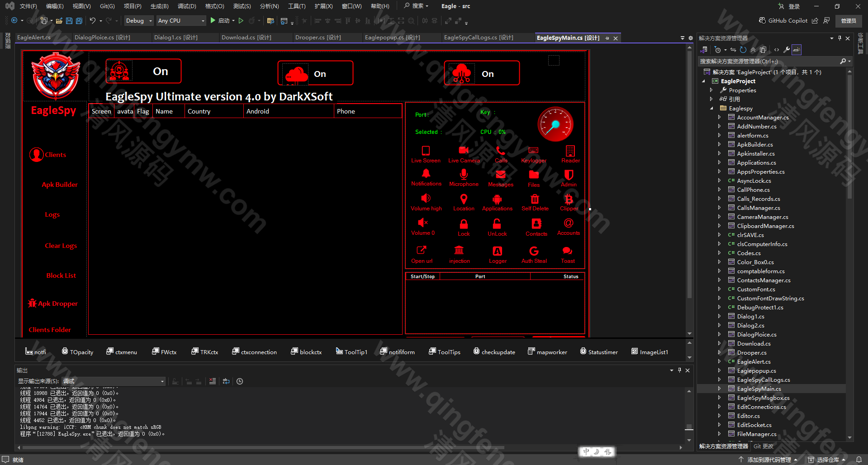Click Collapse All icon in Solution Explorer
The width and height of the screenshot is (868, 465).
(753, 50)
